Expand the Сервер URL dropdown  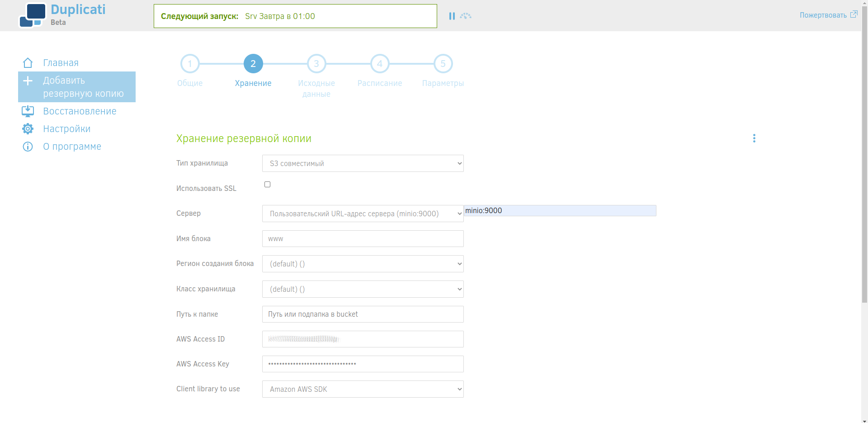tap(363, 214)
